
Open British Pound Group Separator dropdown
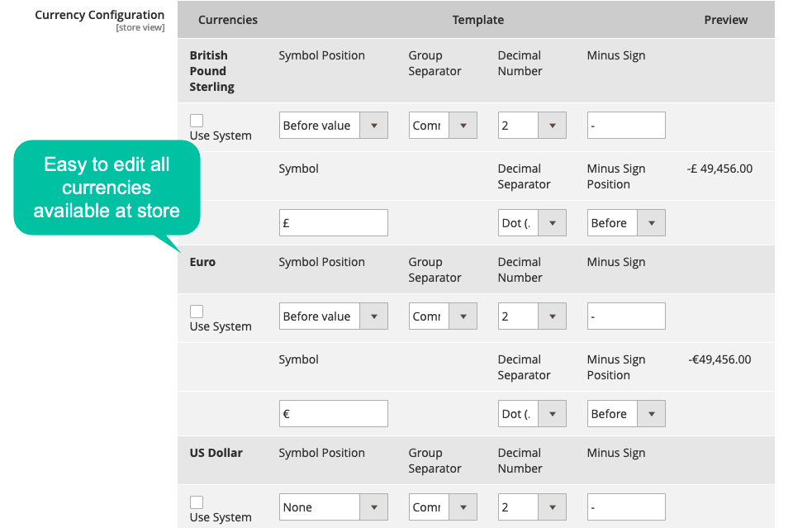pos(443,126)
